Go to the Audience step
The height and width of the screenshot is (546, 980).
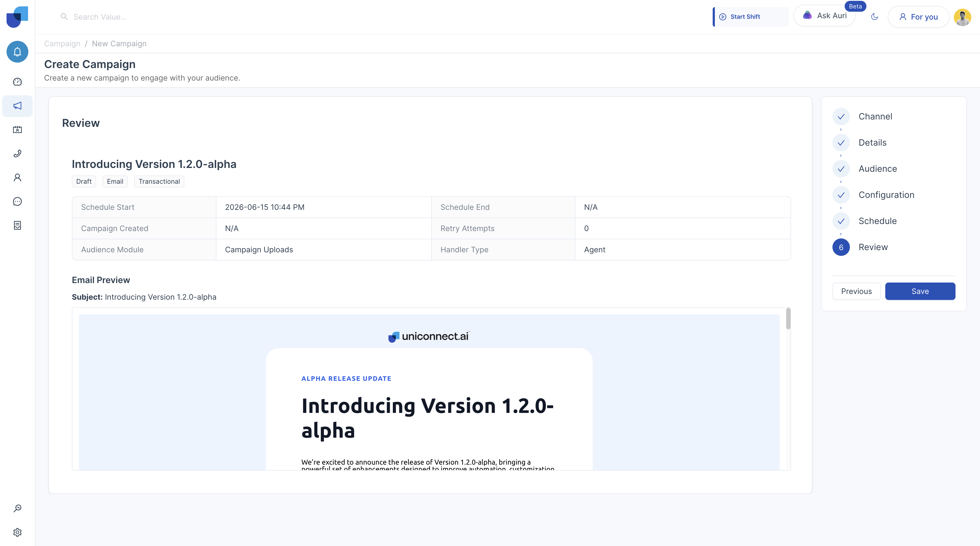(877, 169)
